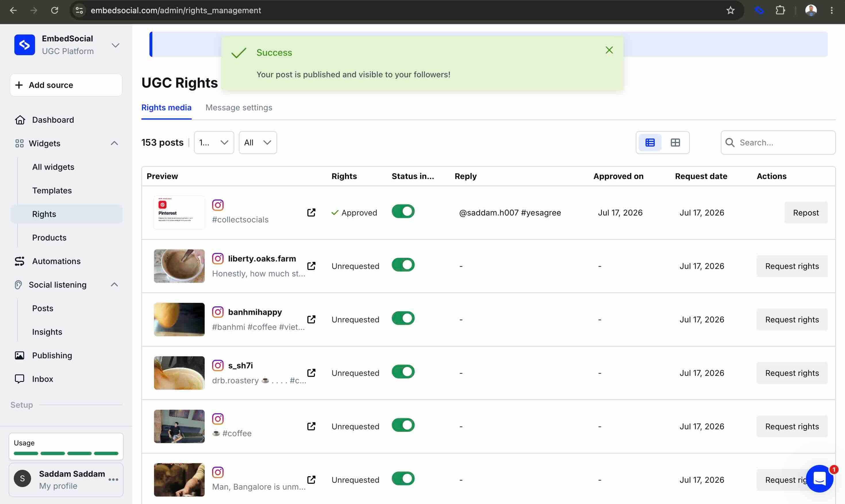Click the EmbedSocial logo icon
The image size is (845, 504).
[24, 45]
